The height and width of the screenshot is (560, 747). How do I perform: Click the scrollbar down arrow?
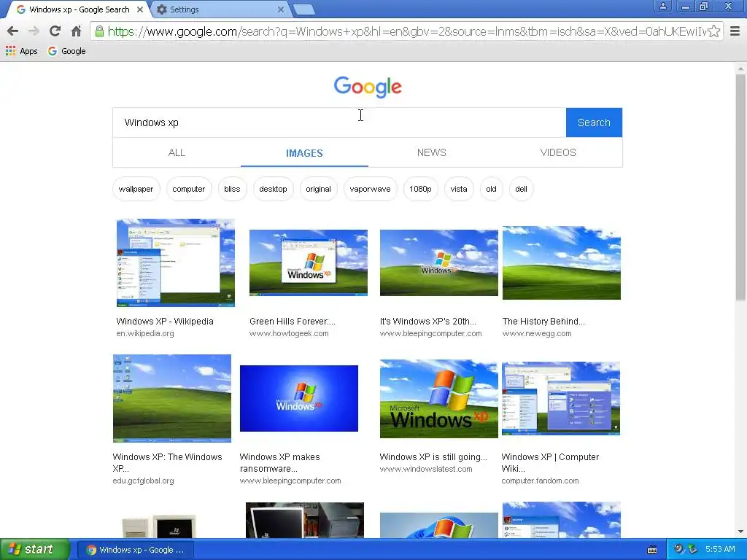[740, 532]
